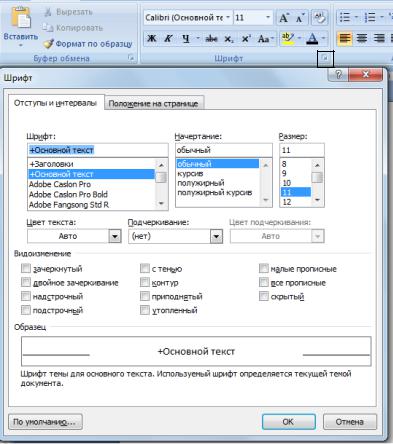Toggle the скрытый checkbox
Viewport: 393px width, 444px height.
point(264,296)
